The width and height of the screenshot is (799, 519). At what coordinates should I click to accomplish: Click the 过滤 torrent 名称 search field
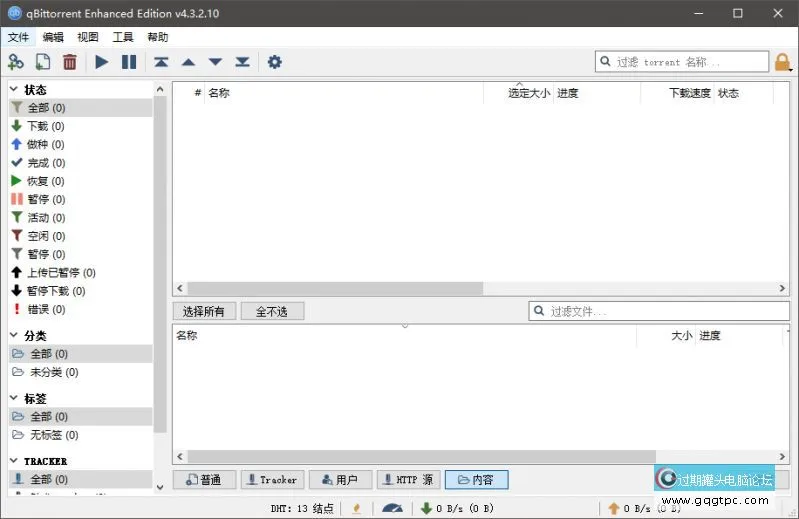tap(690, 62)
